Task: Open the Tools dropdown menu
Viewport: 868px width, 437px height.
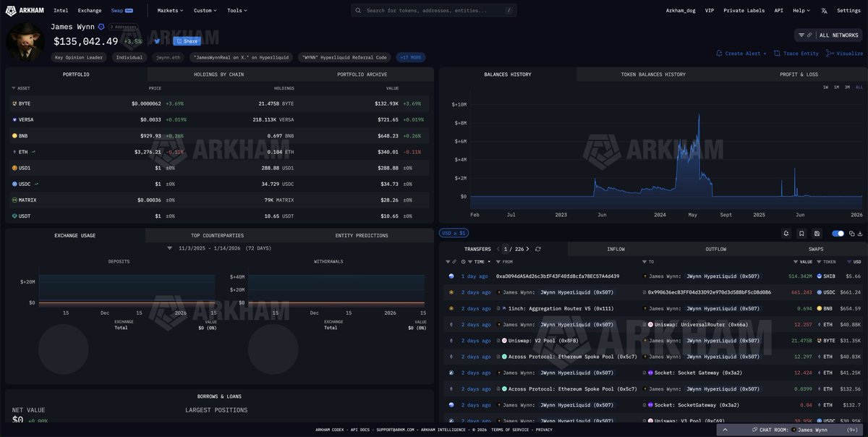Action: click(x=237, y=11)
